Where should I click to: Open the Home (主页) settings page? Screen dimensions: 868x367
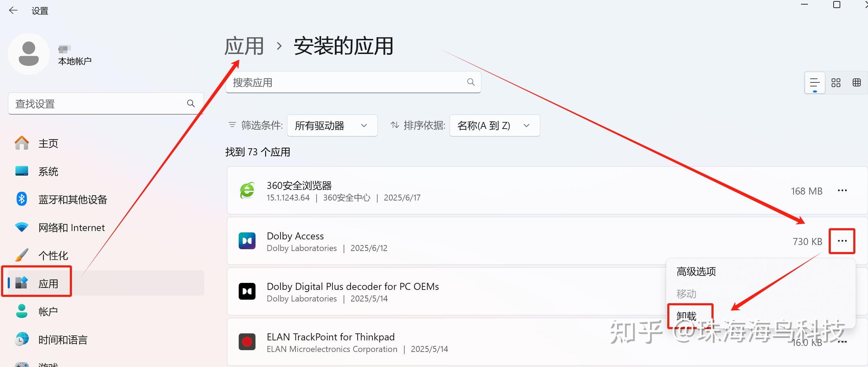click(x=106, y=143)
